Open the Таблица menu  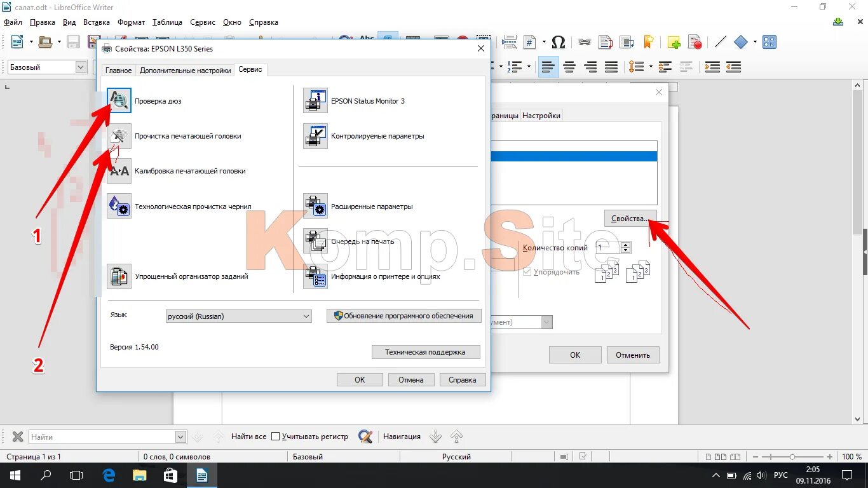coord(167,22)
